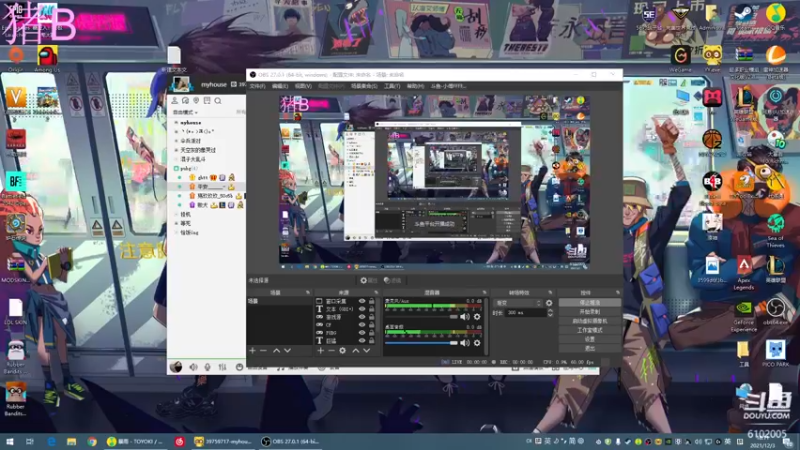
Task: Click the 开始录制 button
Action: (590, 312)
